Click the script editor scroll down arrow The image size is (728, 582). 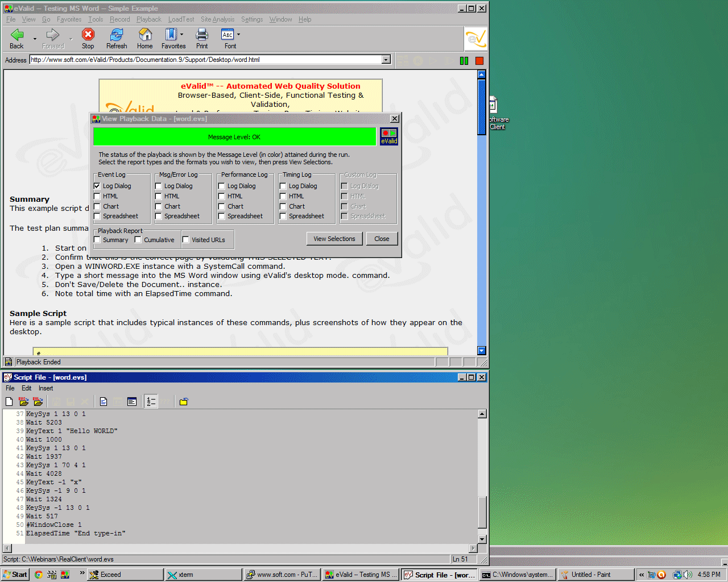[482, 539]
